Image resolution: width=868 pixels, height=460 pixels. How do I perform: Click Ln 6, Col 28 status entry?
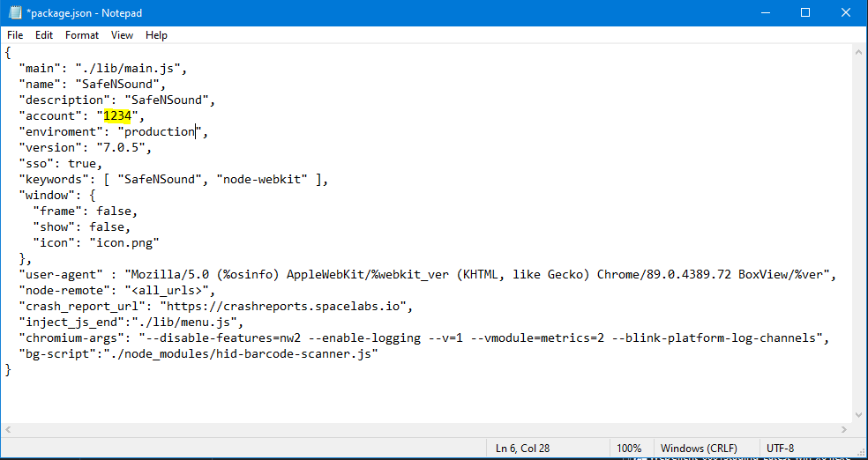522,449
